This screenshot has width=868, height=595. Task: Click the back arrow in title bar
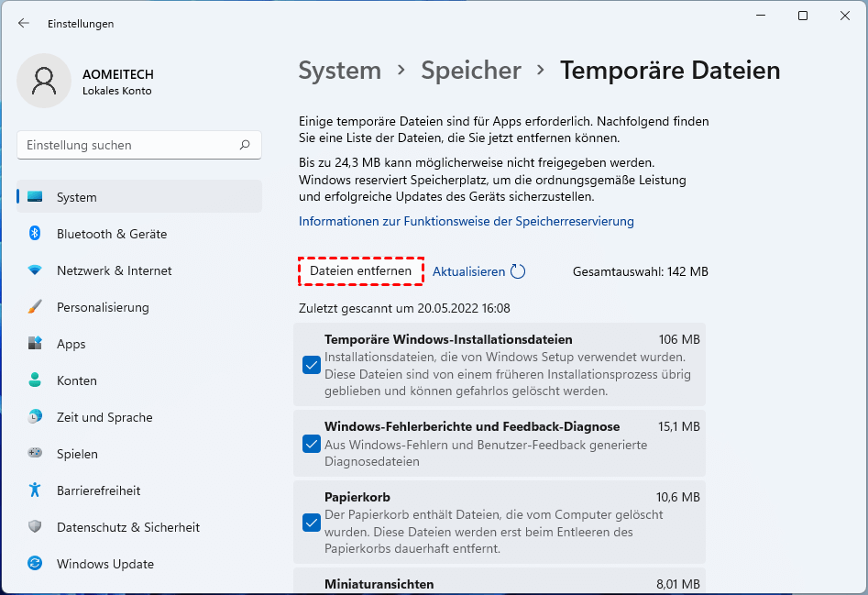tap(24, 23)
